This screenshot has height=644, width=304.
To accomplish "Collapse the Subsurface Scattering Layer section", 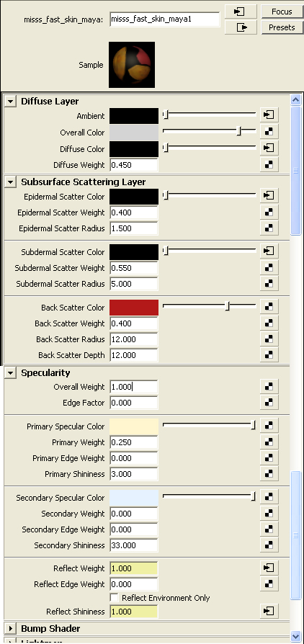I will coord(10,182).
